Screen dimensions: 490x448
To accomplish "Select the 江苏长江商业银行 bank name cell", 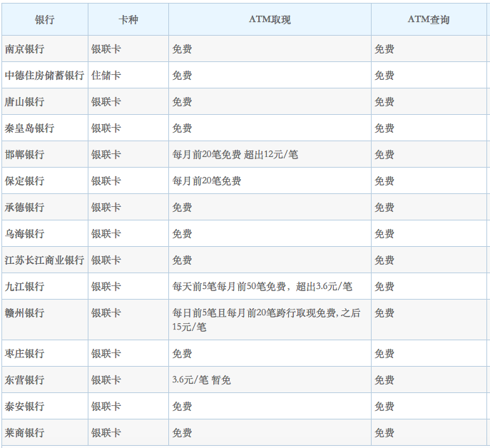I will 44,260.
